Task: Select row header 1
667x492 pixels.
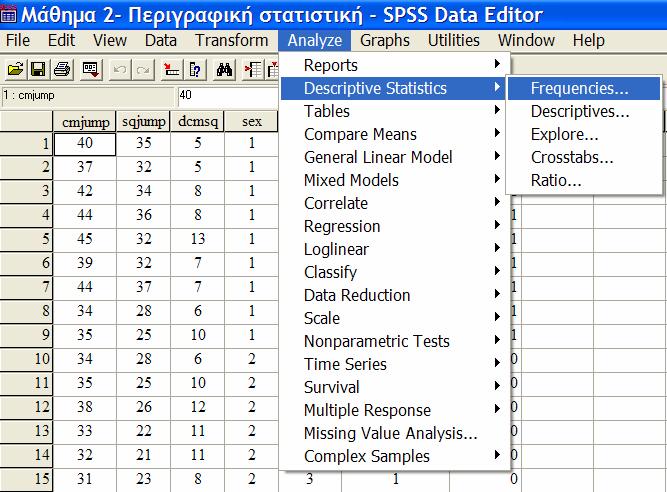Action: [26, 143]
